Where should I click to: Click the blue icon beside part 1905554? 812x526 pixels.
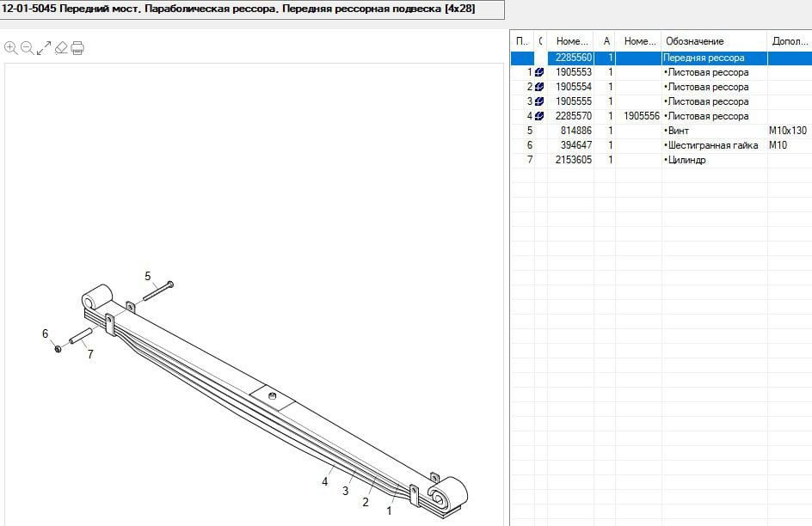coord(539,87)
